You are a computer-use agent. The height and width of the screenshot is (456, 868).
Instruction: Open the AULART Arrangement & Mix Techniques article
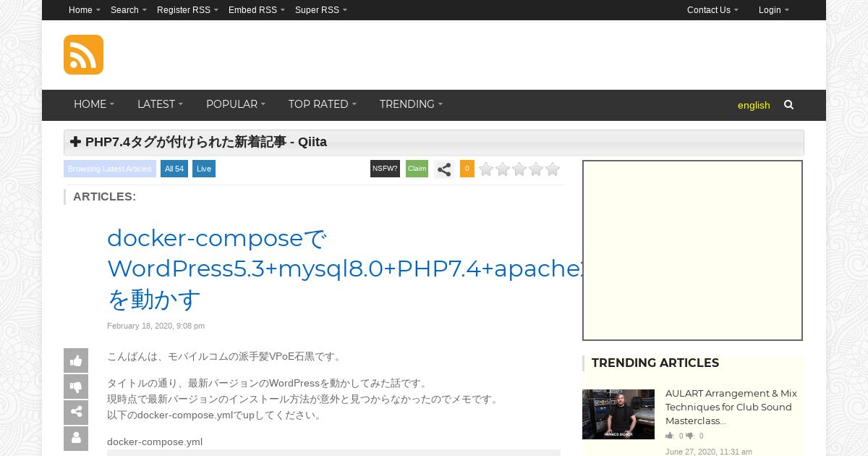tap(731, 407)
